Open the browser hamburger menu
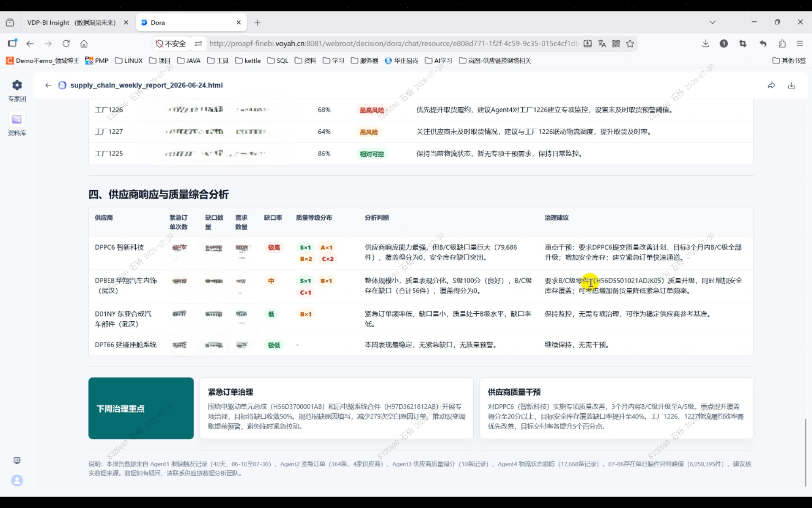Screen dimensions: 812x508 [800, 44]
